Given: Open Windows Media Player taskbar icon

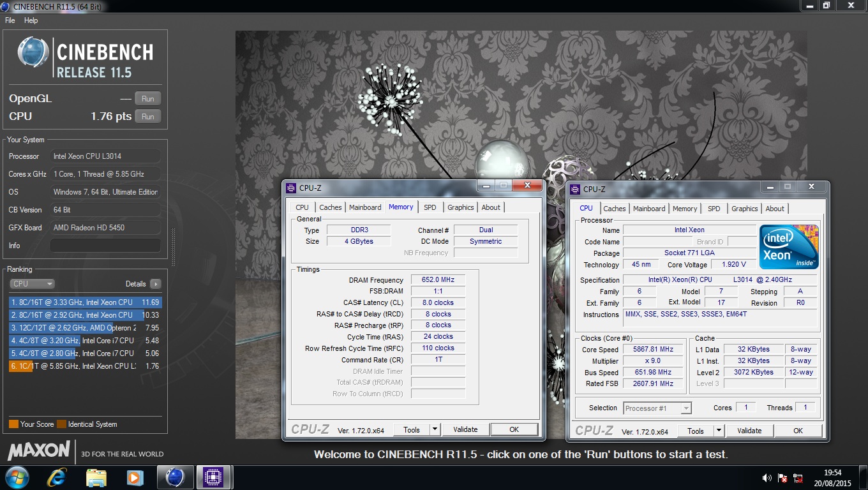Looking at the screenshot, I should click(134, 477).
